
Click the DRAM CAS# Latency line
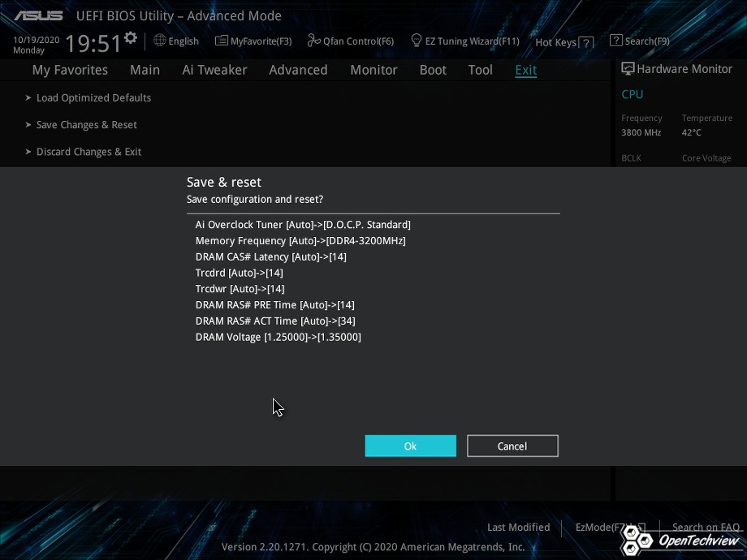[271, 256]
